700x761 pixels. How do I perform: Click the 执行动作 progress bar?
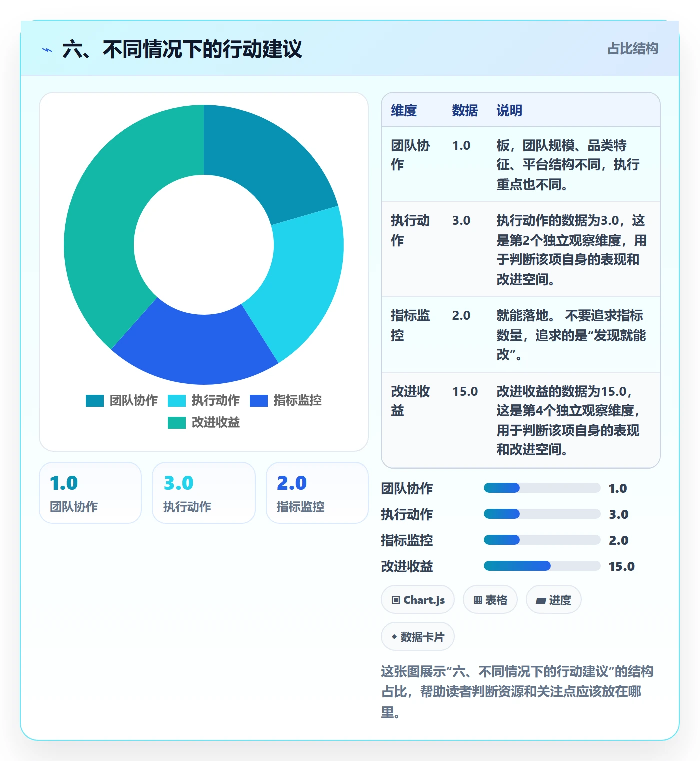coord(542,514)
